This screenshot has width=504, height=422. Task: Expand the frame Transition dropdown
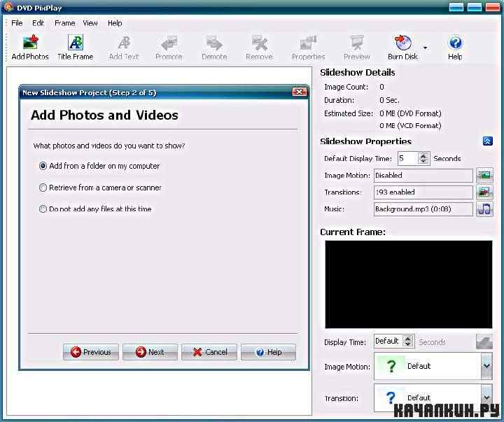point(486,398)
